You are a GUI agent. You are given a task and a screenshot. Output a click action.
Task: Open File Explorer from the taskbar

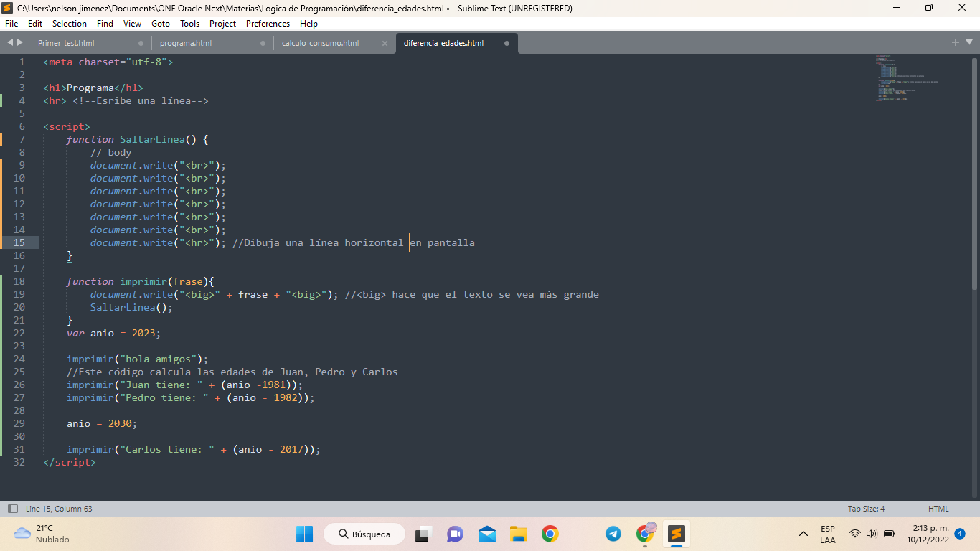[x=519, y=534]
